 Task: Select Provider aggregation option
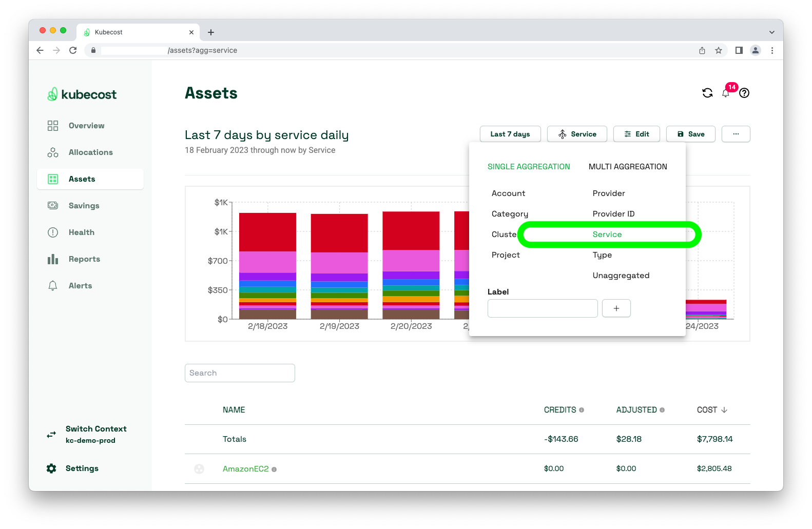[609, 193]
